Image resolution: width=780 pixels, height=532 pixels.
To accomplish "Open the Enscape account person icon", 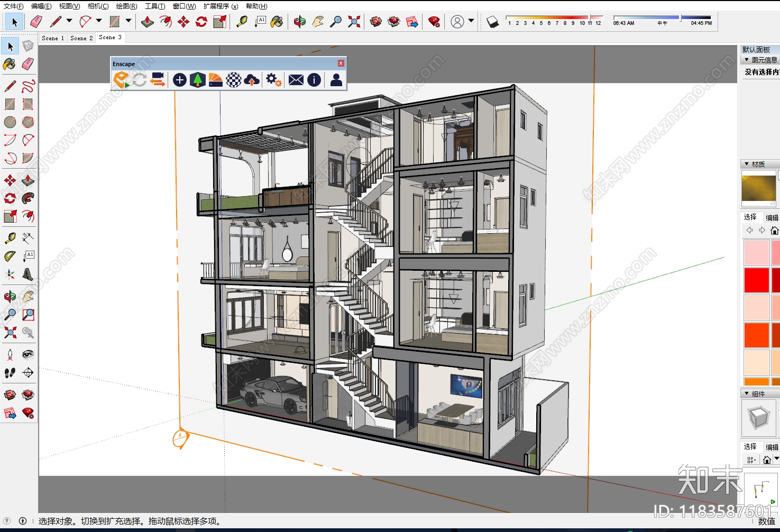I will click(336, 80).
